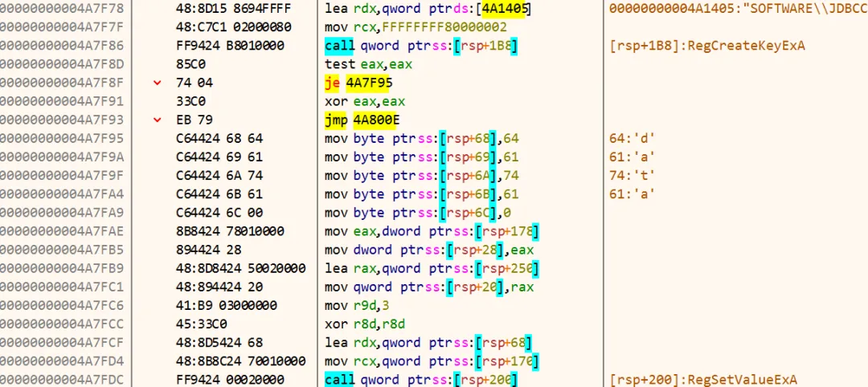Click opcode bytes 8B8424 78010000
Screen dimensions: 868x387
230,231
